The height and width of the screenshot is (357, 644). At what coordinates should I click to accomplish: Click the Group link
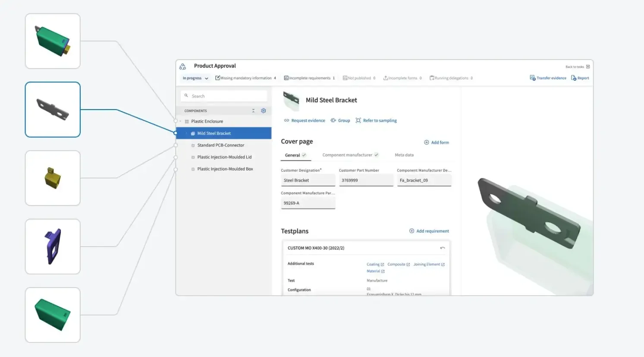coord(340,120)
